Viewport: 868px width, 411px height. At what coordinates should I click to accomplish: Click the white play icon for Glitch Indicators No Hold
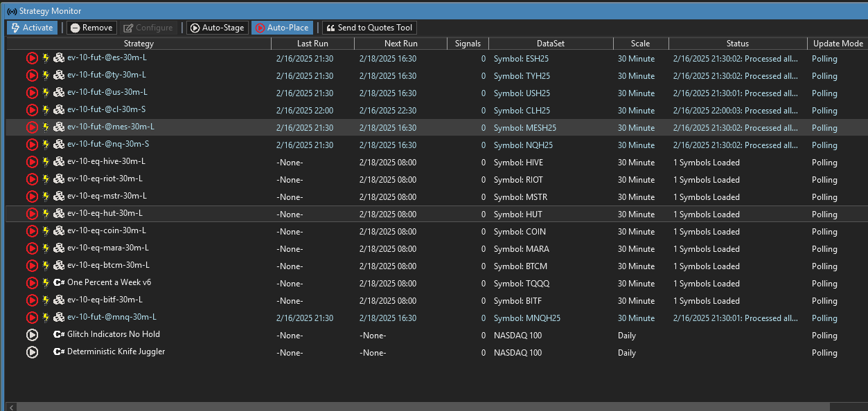(x=32, y=335)
